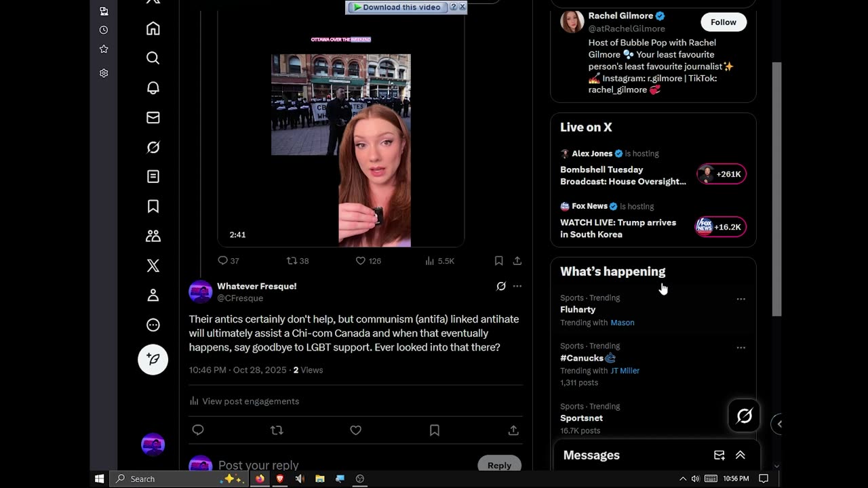This screenshot has height=488, width=868.
Task: Open Premium X icon in left navigation
Action: (153, 266)
